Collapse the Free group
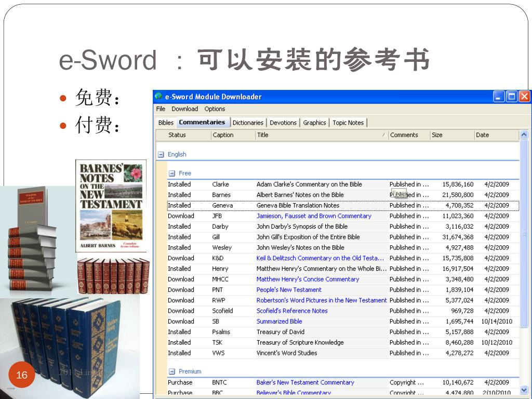 point(172,174)
